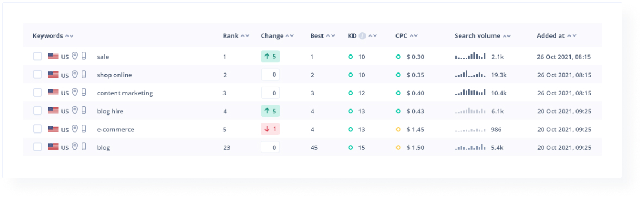644x200 pixels.
Task: Click the red down 1 change badge
Action: point(270,129)
